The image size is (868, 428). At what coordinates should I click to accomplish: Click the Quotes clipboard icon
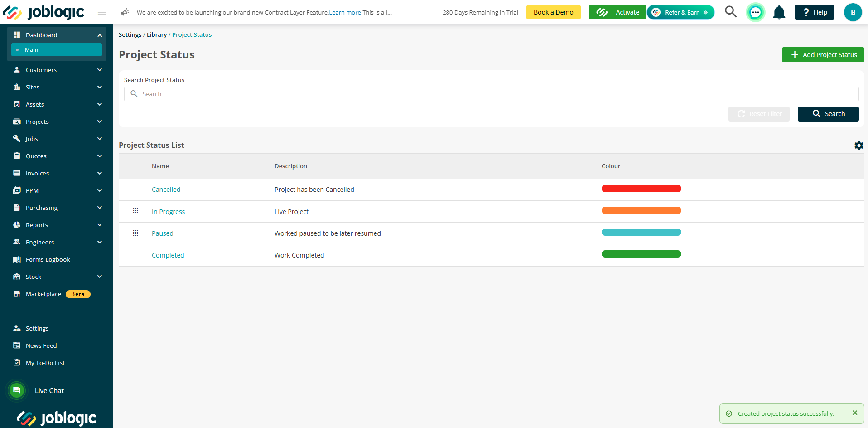coord(17,156)
